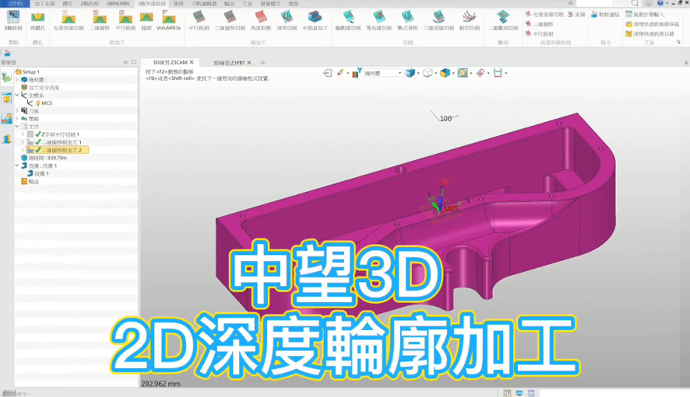Open the blue File menu button

[15, 4]
